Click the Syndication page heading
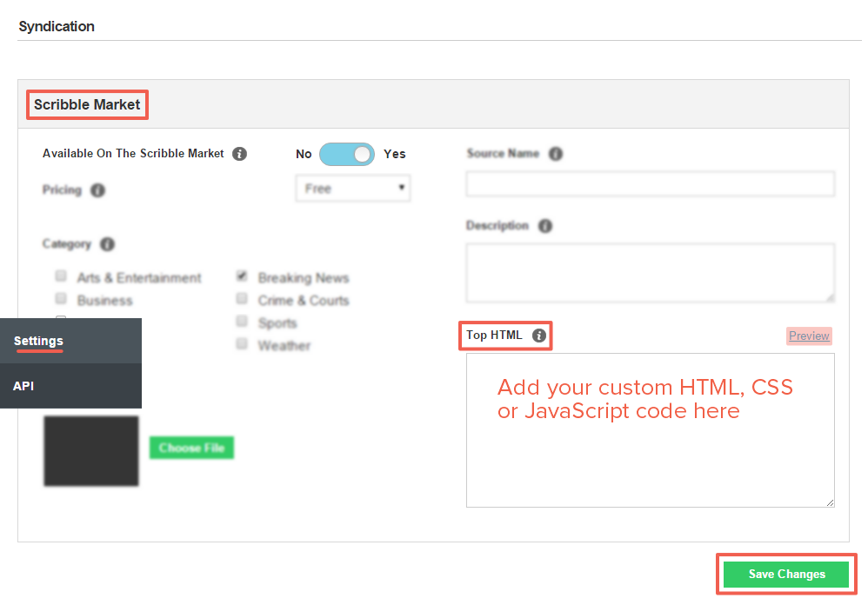 [x=57, y=27]
